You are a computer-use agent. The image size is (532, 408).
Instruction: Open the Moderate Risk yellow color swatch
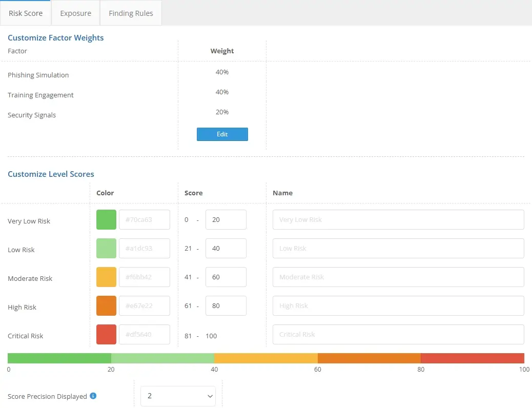[106, 277]
